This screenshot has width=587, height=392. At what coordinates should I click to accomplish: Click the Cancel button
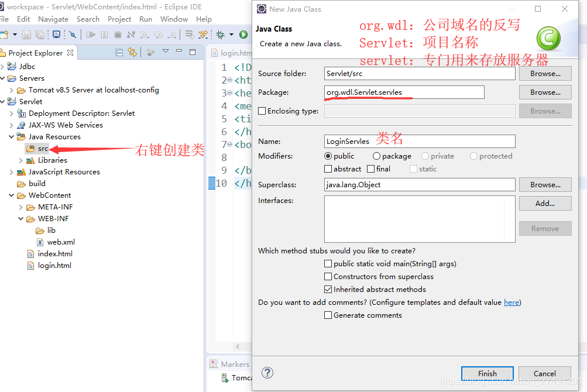click(545, 373)
